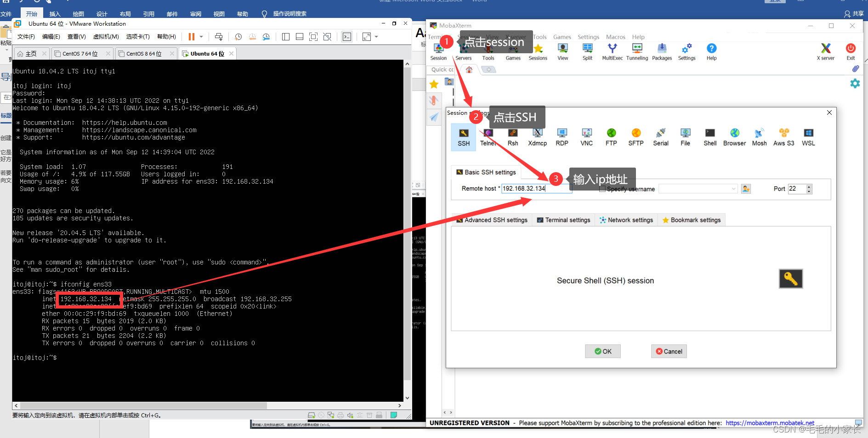Open the Terminal settings tab

(x=563, y=220)
